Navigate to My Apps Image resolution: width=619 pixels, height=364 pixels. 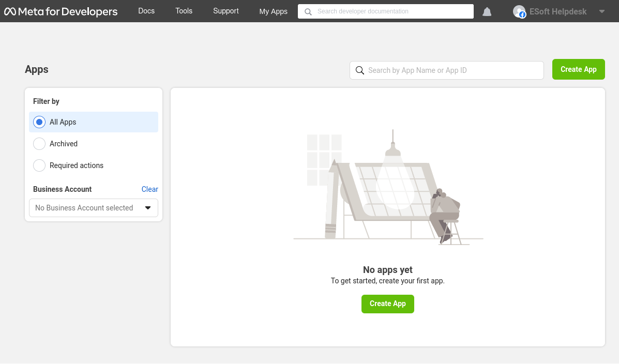click(273, 11)
